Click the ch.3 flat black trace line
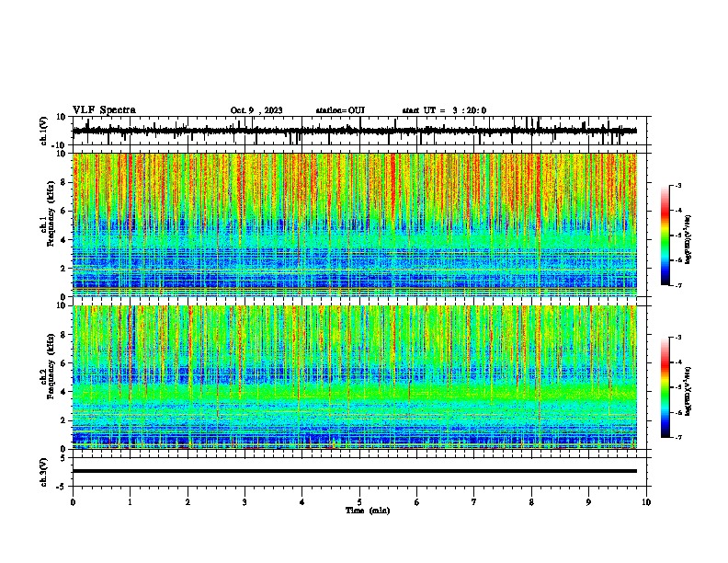Image resolution: width=728 pixels, height=563 pixels. [x=354, y=471]
